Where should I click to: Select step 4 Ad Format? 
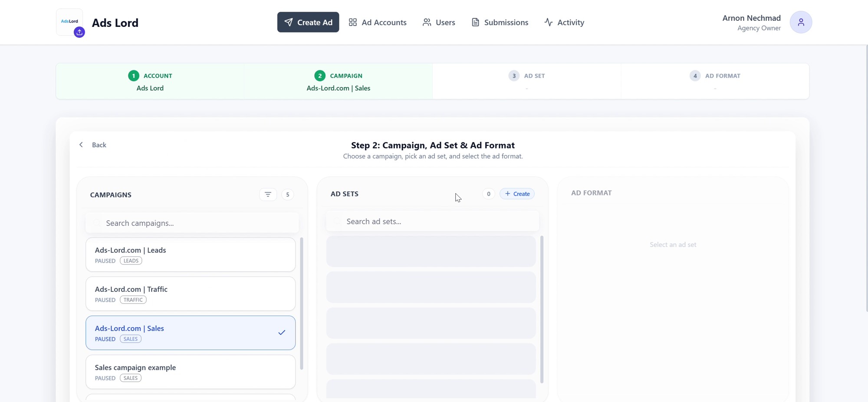pyautogui.click(x=715, y=81)
